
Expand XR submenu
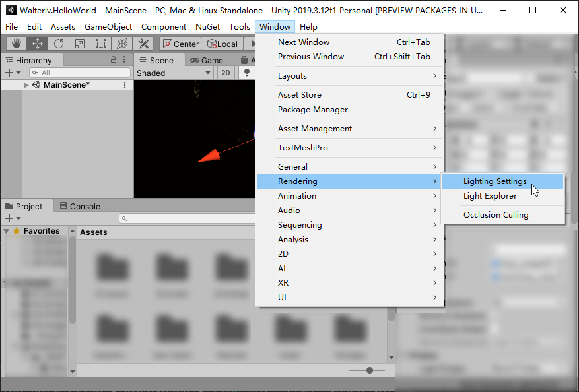click(350, 282)
